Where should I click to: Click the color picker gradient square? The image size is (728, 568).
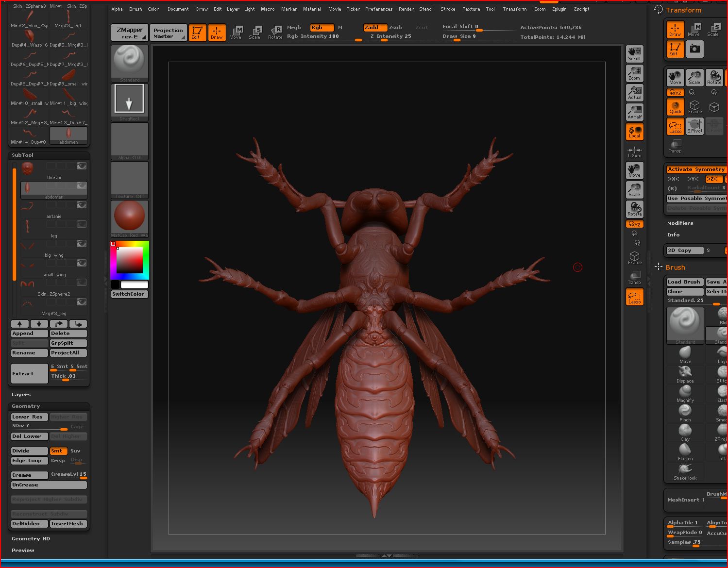point(129,260)
